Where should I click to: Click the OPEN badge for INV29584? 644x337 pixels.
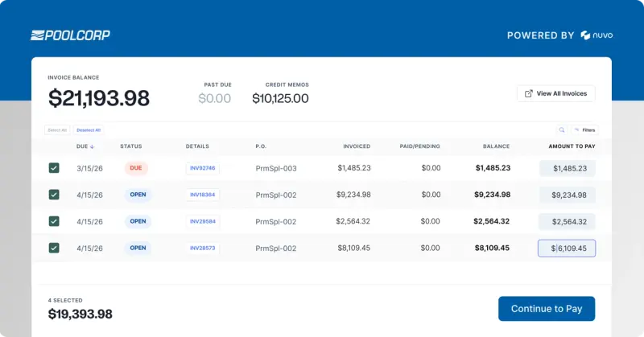tap(138, 221)
